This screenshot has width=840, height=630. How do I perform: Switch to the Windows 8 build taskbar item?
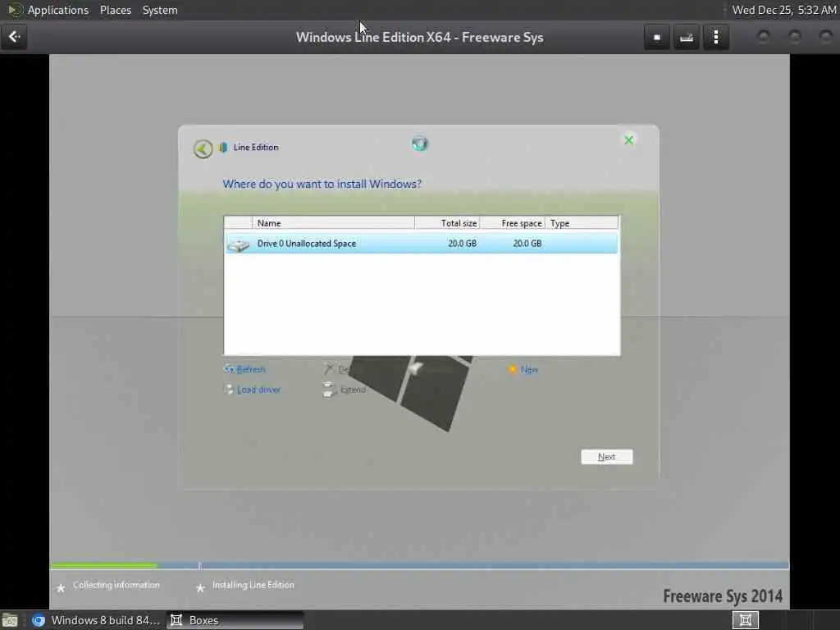(95, 620)
